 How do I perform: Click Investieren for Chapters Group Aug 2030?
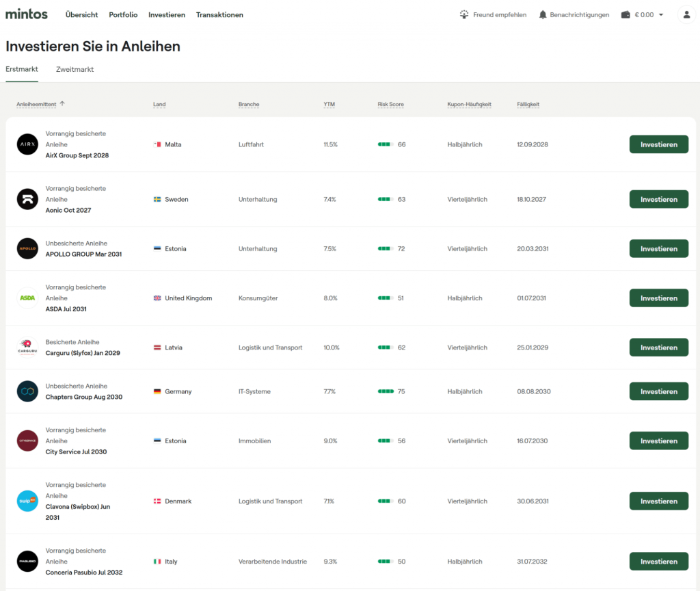pos(659,391)
